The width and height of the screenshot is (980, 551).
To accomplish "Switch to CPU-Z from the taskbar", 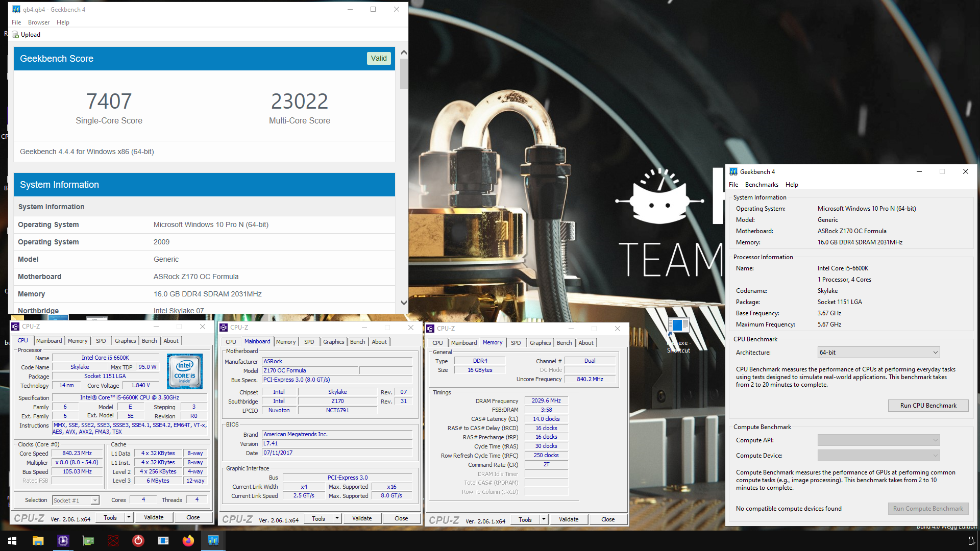I will pos(63,541).
